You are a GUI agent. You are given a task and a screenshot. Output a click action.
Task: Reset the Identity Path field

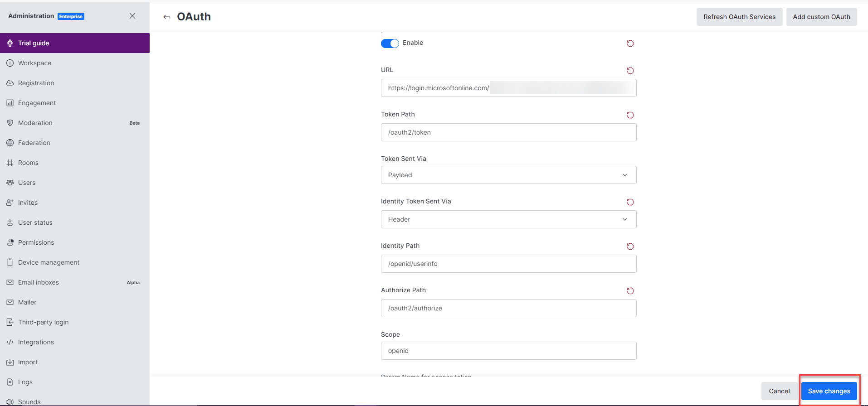coord(630,246)
